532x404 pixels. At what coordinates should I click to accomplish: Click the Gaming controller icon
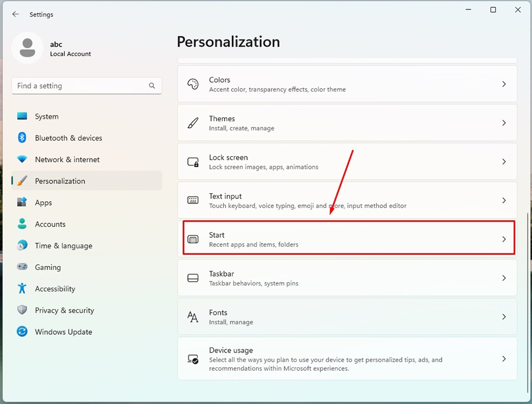pos(22,267)
